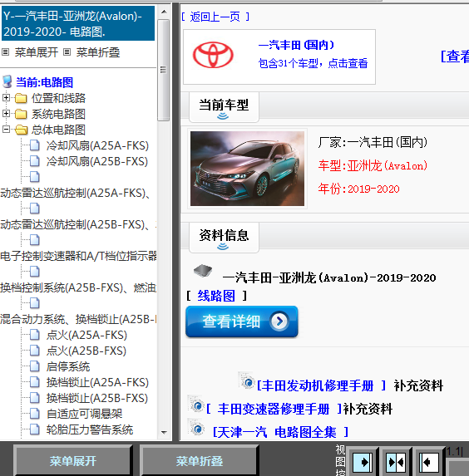This screenshot has height=476, width=469.
Task: Click the bottom 菜单展开 button
Action: pos(73,461)
